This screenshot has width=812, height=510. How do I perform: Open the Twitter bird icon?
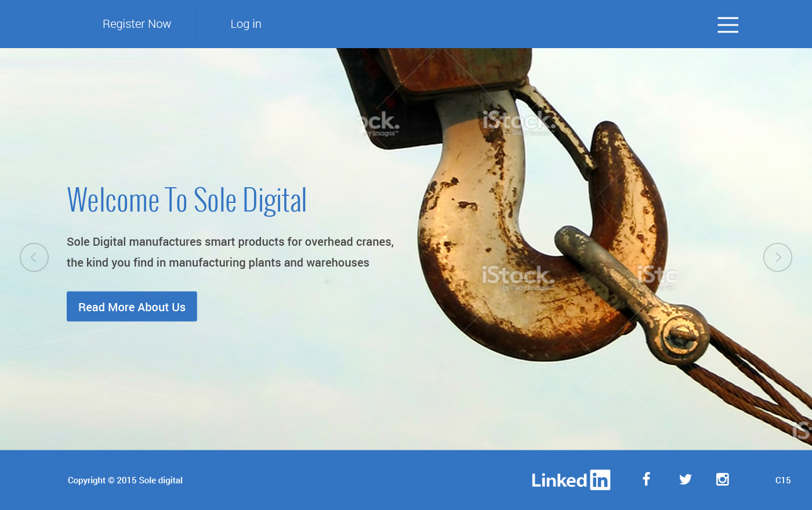point(686,479)
